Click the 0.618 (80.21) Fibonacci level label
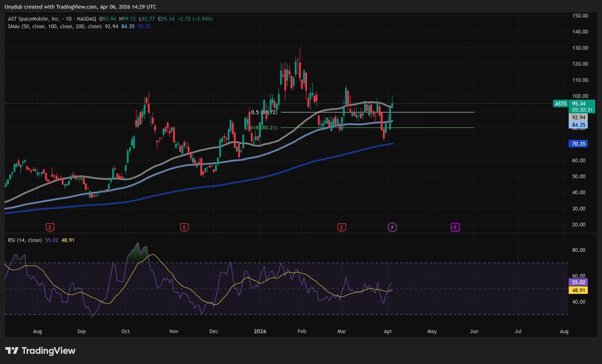This screenshot has height=364, width=602. click(x=261, y=128)
